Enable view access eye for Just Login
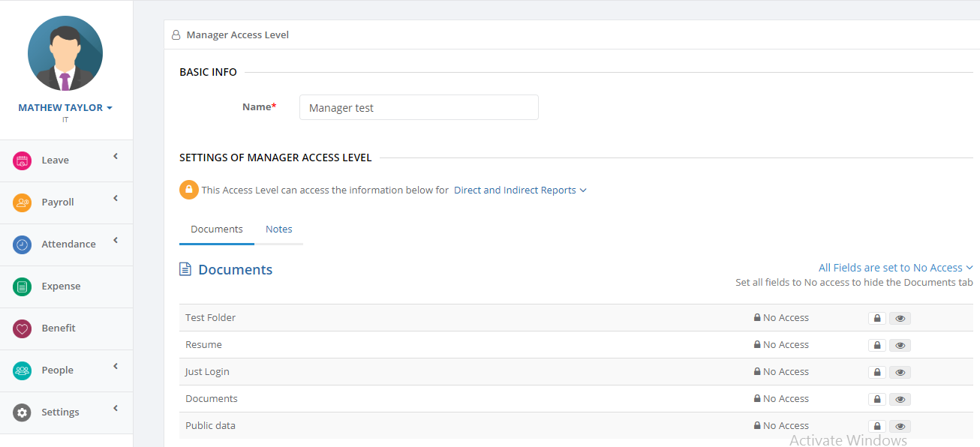The width and height of the screenshot is (980, 447). [900, 373]
